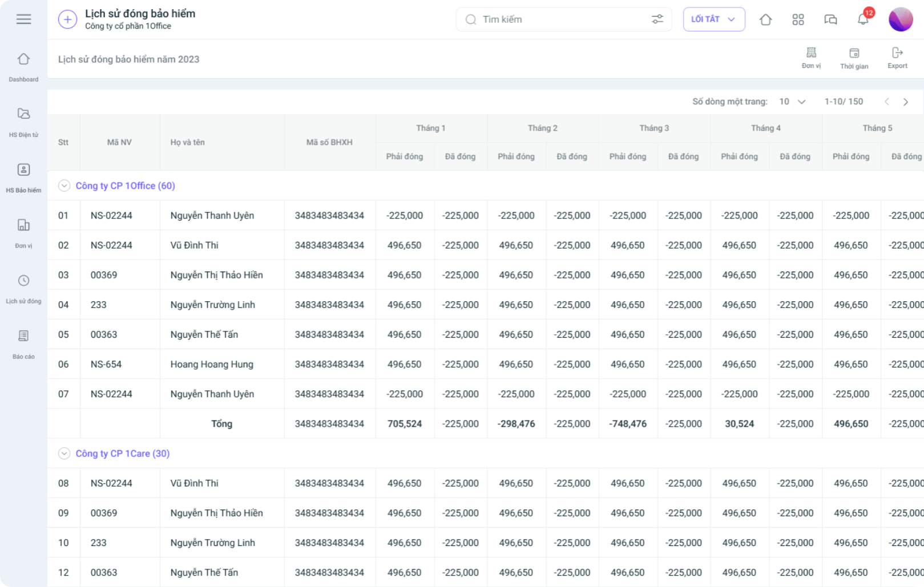Go to the next table page

coord(905,102)
